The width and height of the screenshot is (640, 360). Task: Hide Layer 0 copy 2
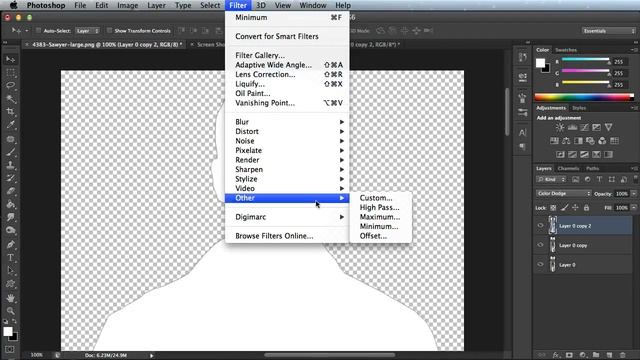(x=540, y=225)
